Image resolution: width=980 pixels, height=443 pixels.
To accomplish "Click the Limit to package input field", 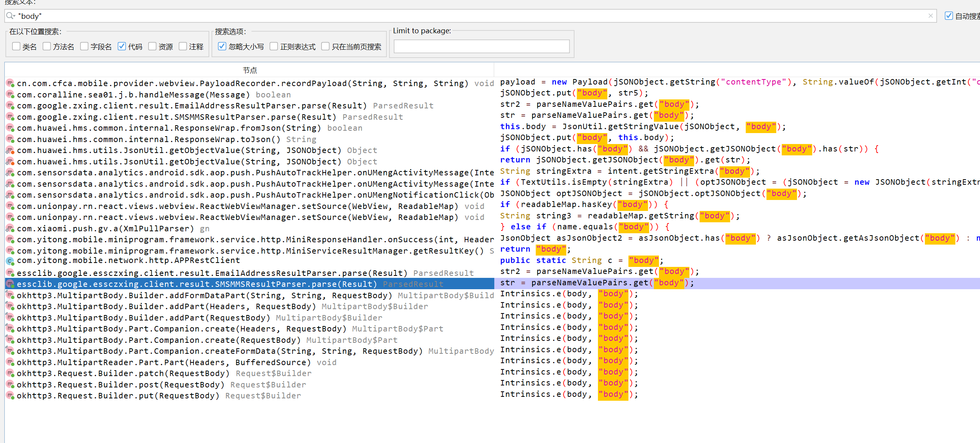I will click(x=481, y=47).
